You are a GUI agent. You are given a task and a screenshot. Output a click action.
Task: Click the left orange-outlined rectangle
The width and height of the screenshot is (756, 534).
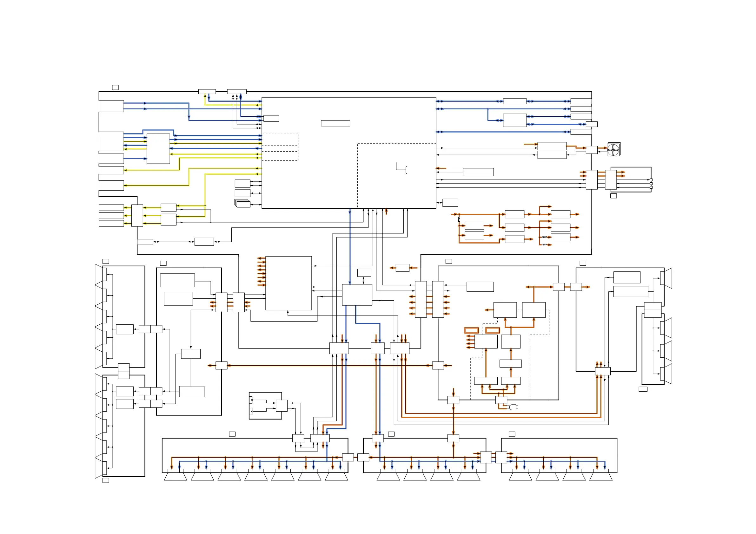(x=471, y=330)
